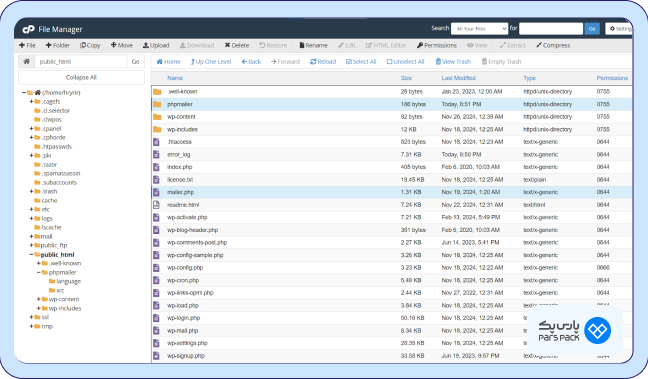Sort by the Name column header
The image size is (648, 379).
pos(175,78)
